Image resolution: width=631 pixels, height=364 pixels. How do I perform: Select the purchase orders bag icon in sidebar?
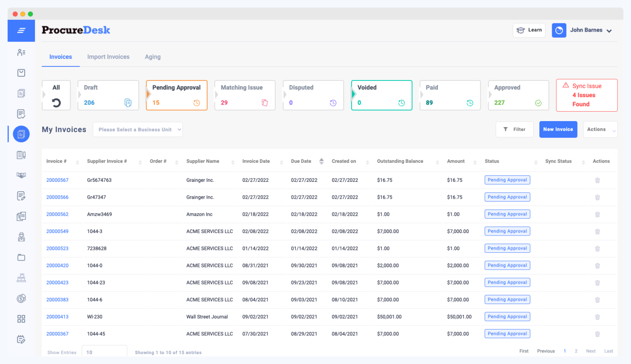coord(21,73)
